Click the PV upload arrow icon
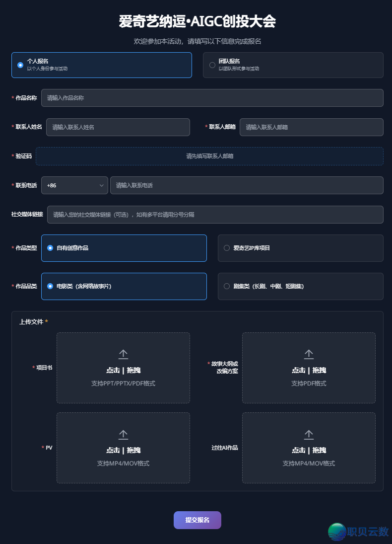This screenshot has height=544, width=392. pos(123,435)
